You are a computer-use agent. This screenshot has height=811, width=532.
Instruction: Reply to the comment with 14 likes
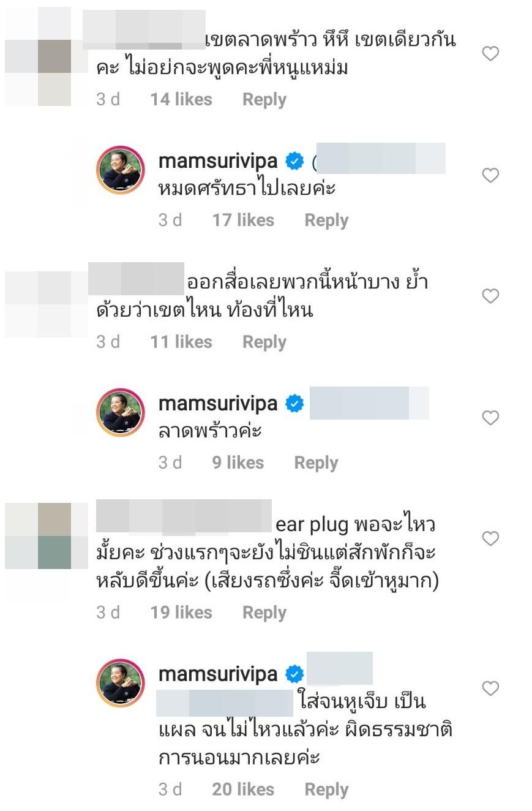[x=264, y=100]
